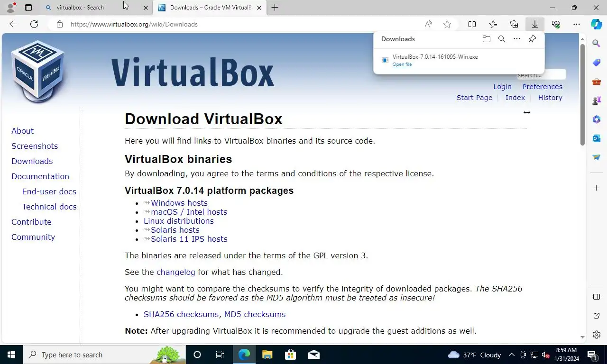The height and width of the screenshot is (364, 607).
Task: Open sidebar settings gear
Action: pos(597,335)
